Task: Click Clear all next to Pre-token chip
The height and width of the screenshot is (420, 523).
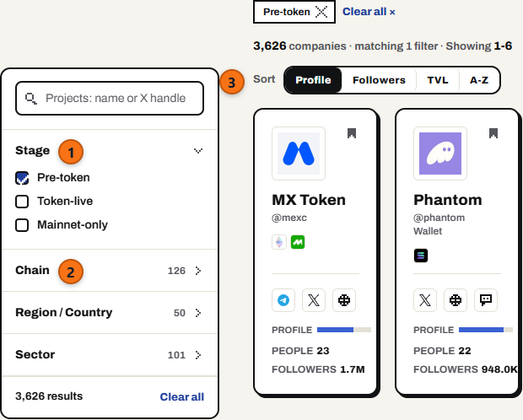Action: 369,12
